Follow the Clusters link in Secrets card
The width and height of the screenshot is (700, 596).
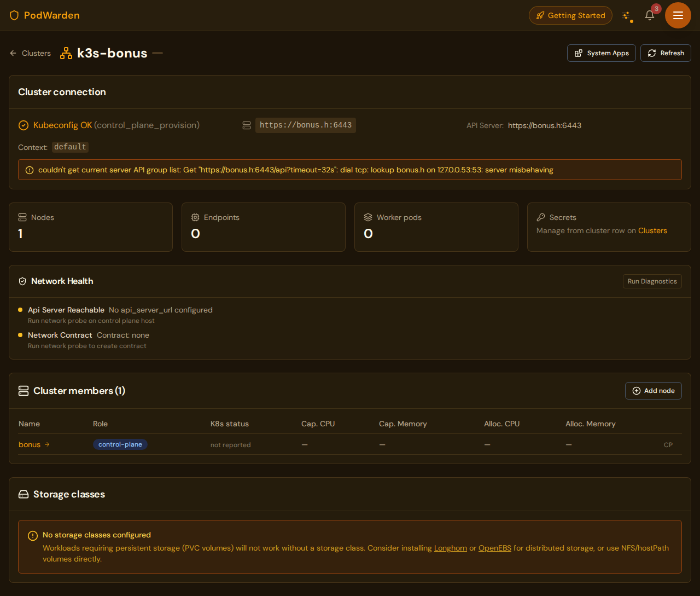(x=652, y=230)
